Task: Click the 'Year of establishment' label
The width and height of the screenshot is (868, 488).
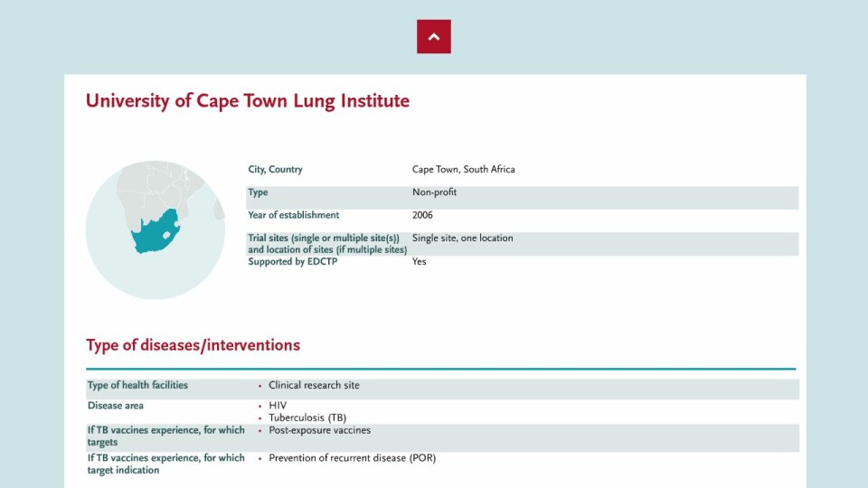Action: tap(293, 215)
